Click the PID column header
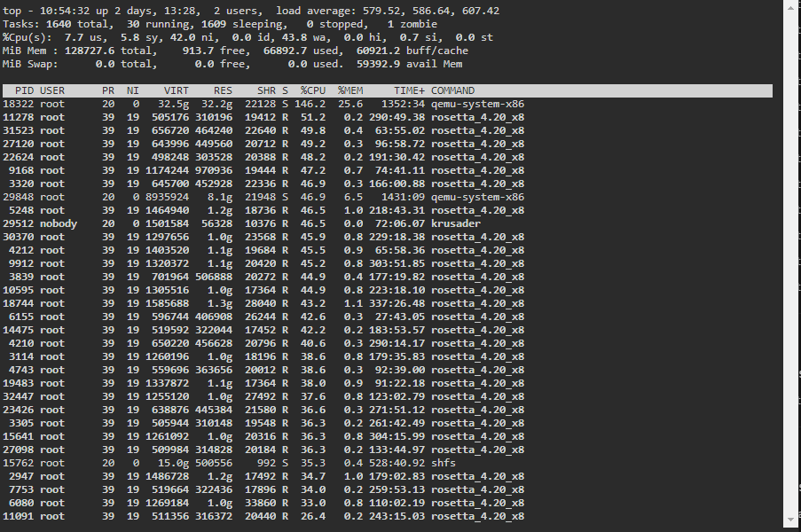 click(25, 90)
